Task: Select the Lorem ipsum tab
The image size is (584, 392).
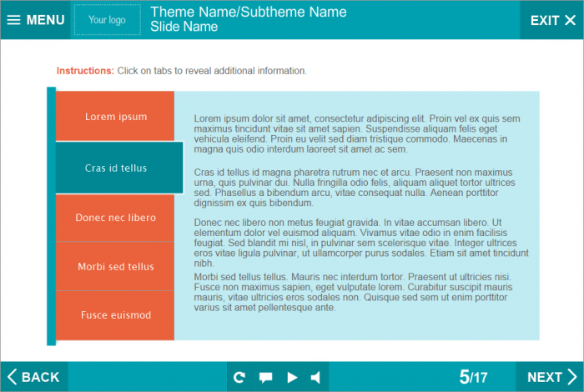Action: [115, 117]
